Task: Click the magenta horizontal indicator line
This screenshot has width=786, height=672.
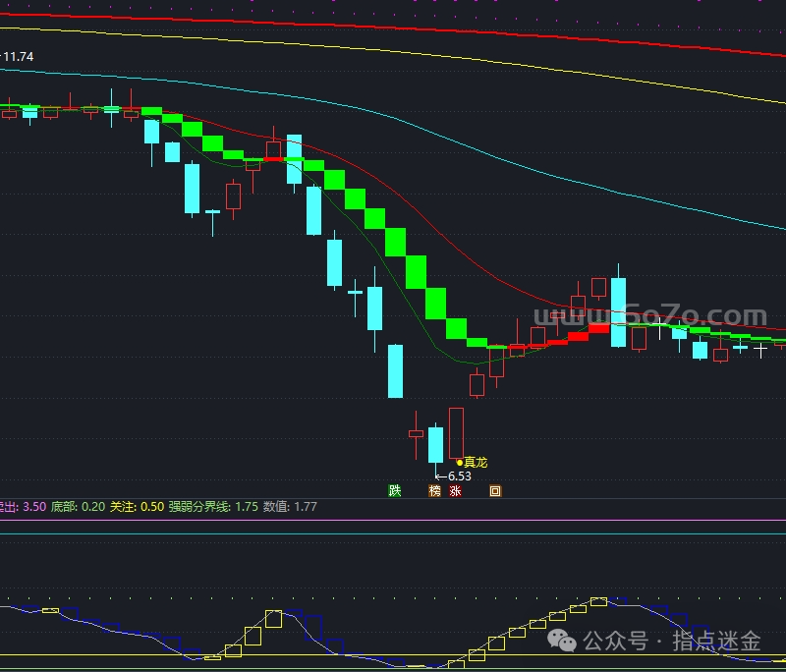Action: [x=393, y=520]
